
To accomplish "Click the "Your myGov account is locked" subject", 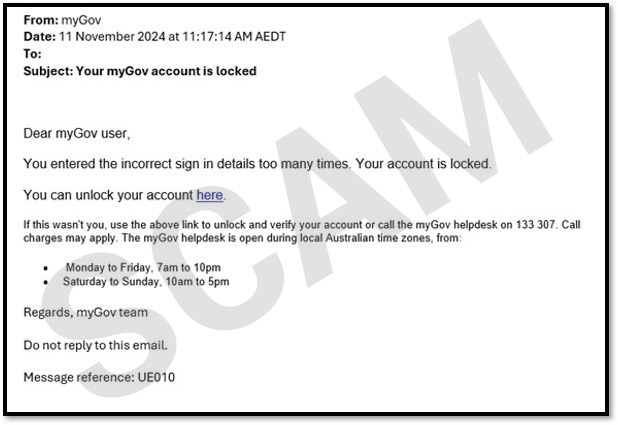I will tap(166, 71).
